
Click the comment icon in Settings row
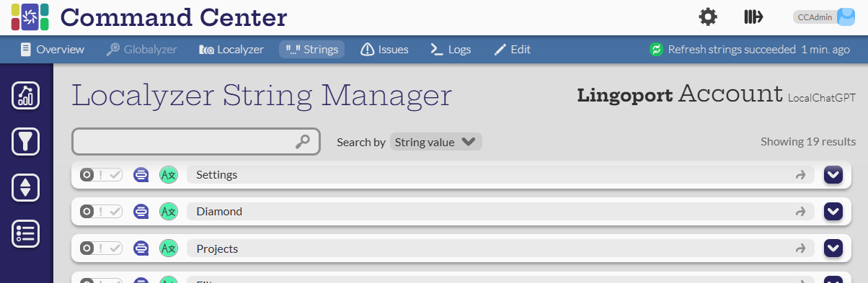142,174
